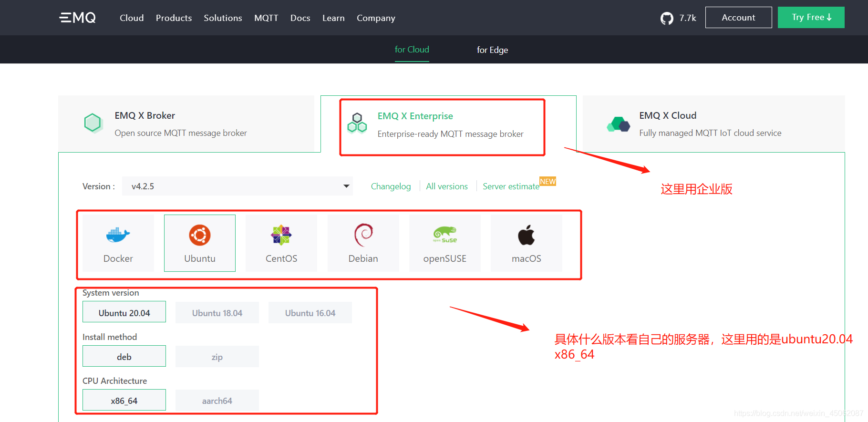Open the GitHub icon showing 7.7k stars
The image size is (868, 422).
667,18
